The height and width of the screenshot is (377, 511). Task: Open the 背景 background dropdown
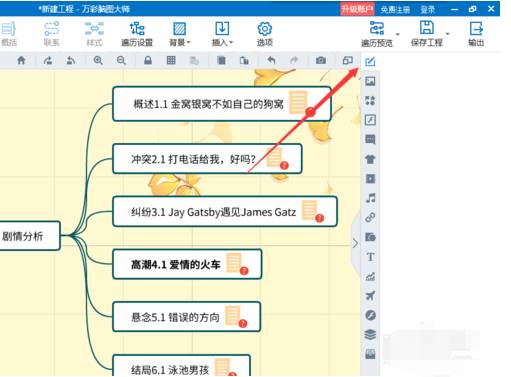[x=180, y=34]
